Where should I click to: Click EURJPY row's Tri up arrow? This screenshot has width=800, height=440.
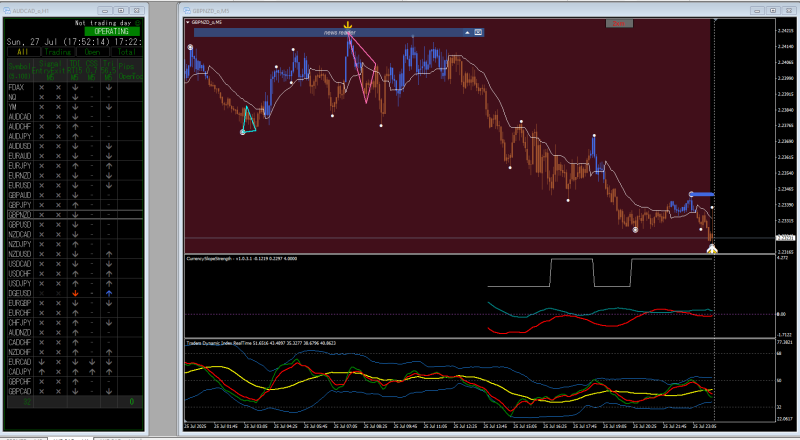(109, 166)
